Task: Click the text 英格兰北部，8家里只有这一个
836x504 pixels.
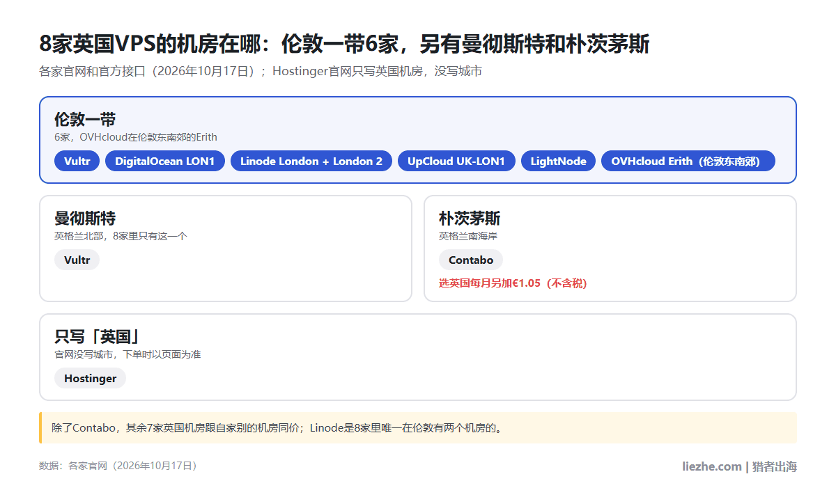Action: click(x=121, y=236)
